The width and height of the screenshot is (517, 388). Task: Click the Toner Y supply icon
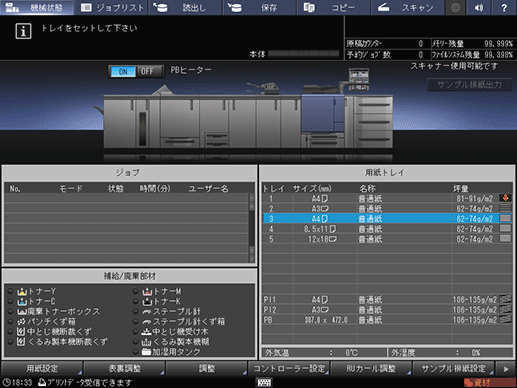22,291
